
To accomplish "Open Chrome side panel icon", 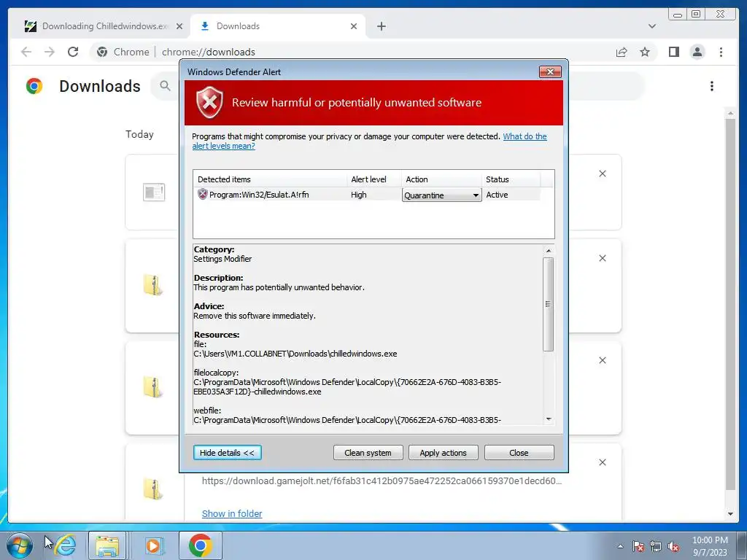I will coord(673,52).
